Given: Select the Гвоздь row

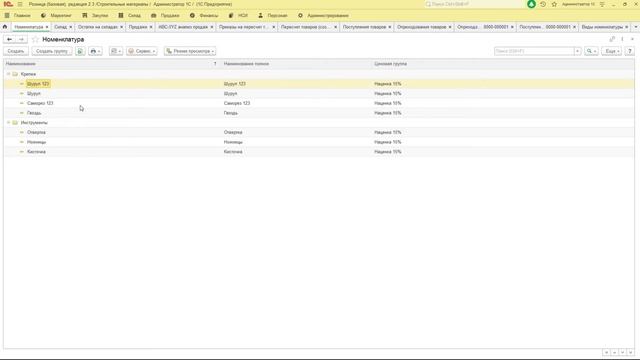Looking at the screenshot, I should (x=319, y=113).
